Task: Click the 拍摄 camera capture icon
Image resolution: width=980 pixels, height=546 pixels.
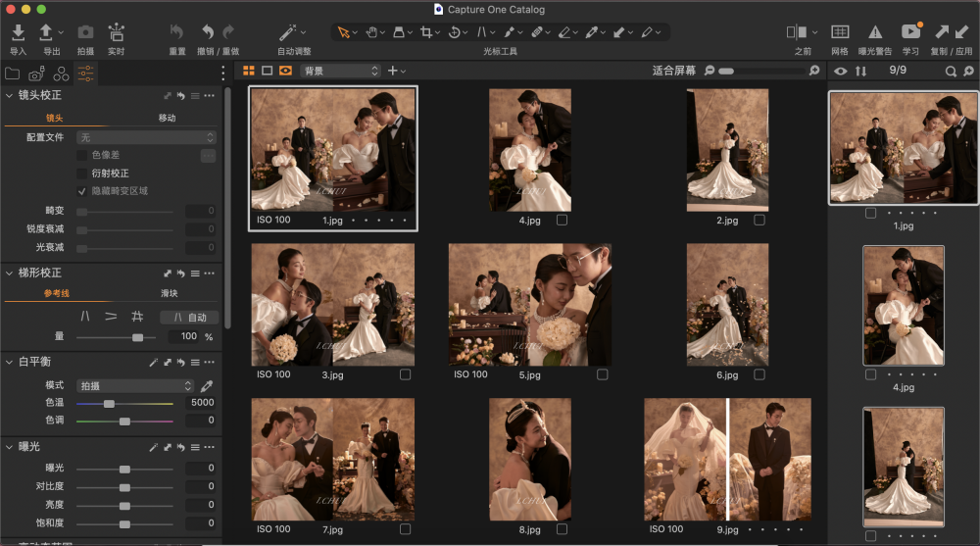Action: click(85, 32)
